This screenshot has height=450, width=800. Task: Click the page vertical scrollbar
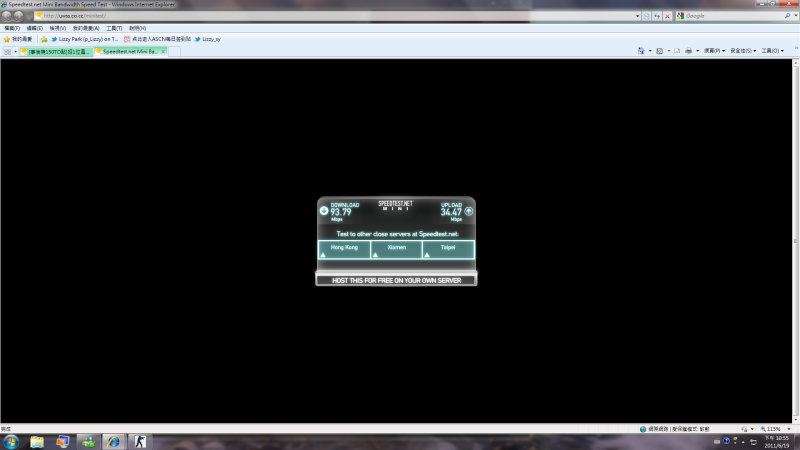pos(795,241)
